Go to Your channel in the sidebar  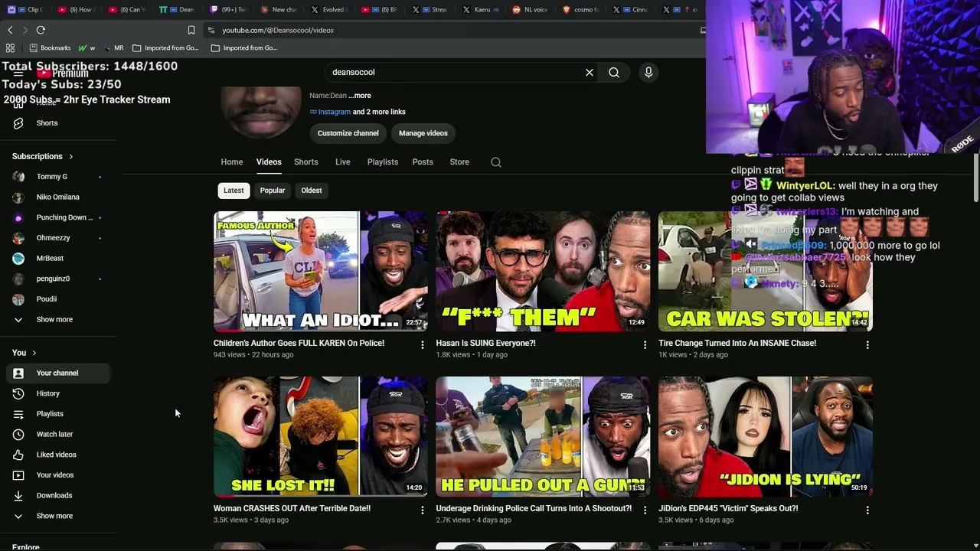58,373
